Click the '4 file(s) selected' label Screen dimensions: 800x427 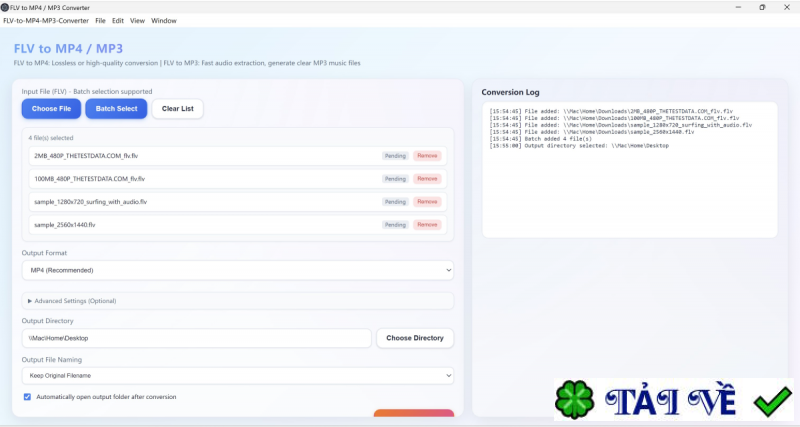[51, 138]
